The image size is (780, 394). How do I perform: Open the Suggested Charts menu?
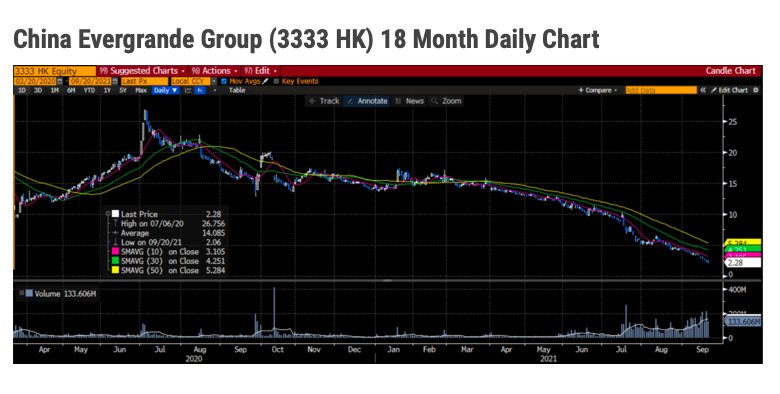point(143,71)
